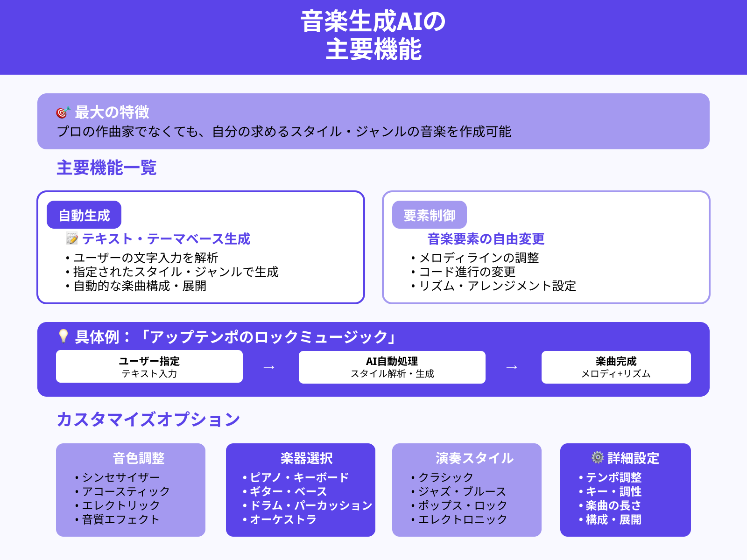The image size is (747, 560).
Task: Click the 要素制御 badge
Action: (x=430, y=215)
